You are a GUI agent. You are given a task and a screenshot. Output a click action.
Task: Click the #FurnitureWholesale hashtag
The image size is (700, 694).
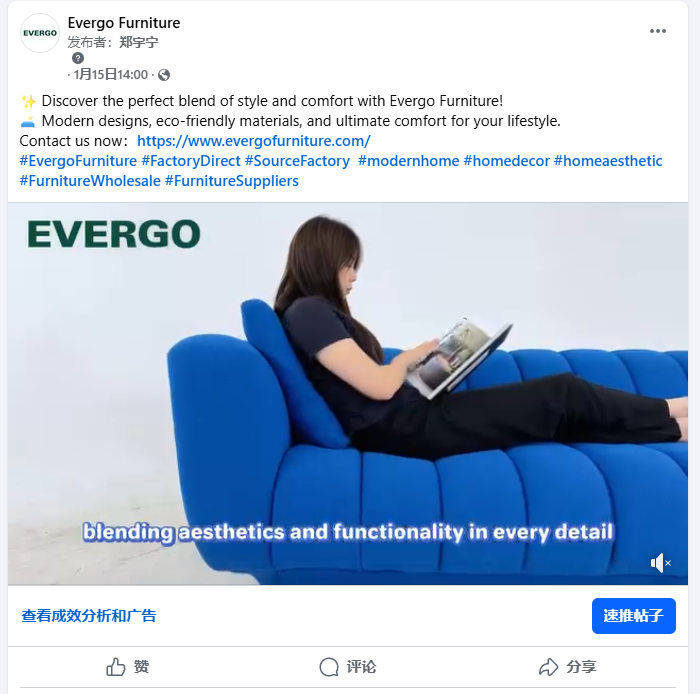click(90, 181)
